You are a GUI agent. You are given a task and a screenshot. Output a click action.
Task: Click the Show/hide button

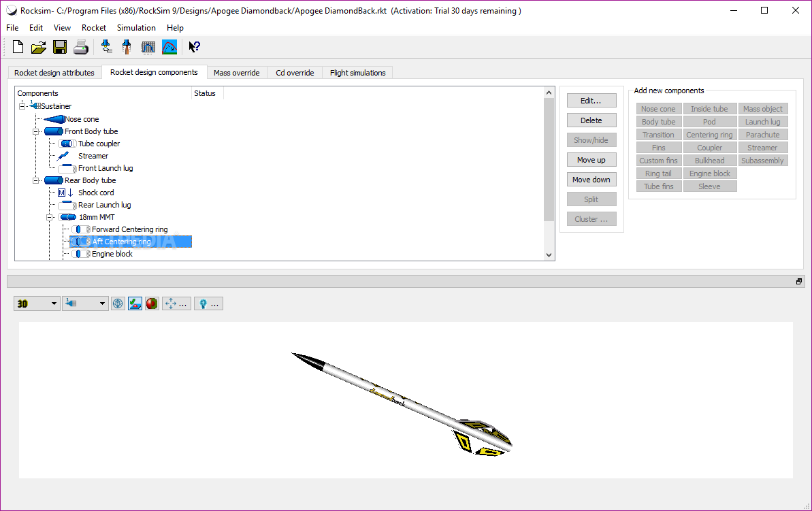[x=591, y=139]
